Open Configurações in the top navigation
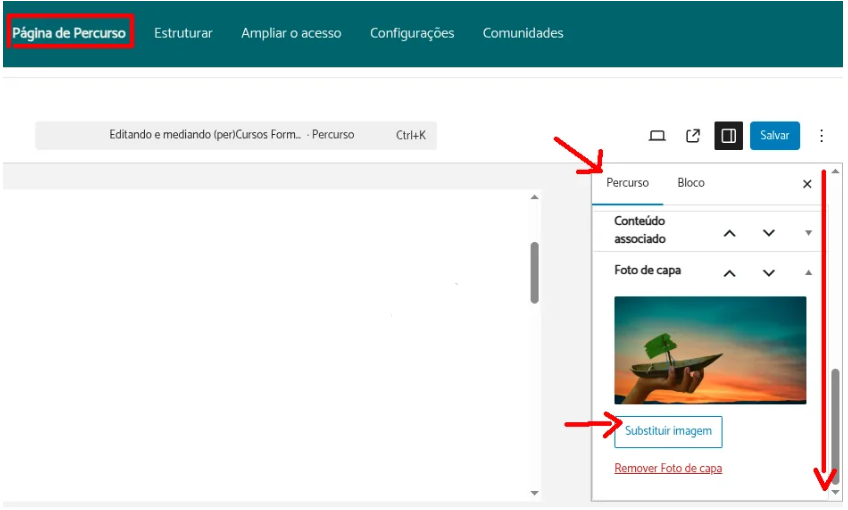This screenshot has height=510, width=848. point(412,33)
